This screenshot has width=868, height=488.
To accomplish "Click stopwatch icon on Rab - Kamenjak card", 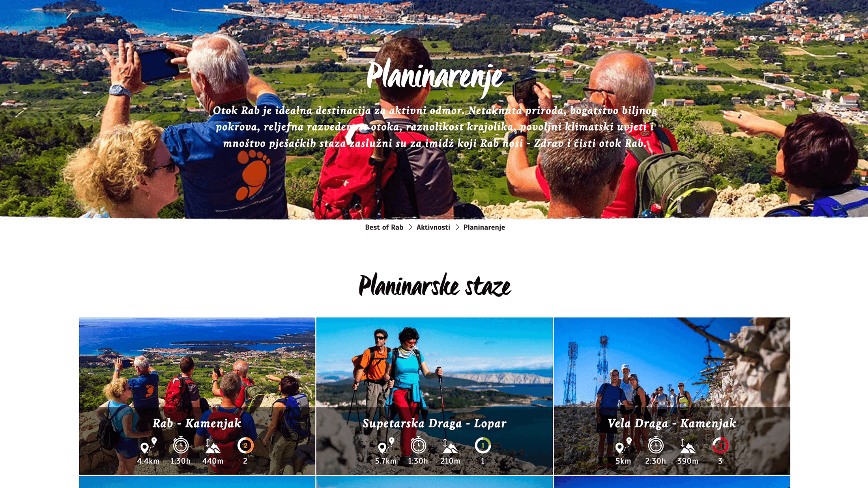I will pyautogui.click(x=181, y=445).
